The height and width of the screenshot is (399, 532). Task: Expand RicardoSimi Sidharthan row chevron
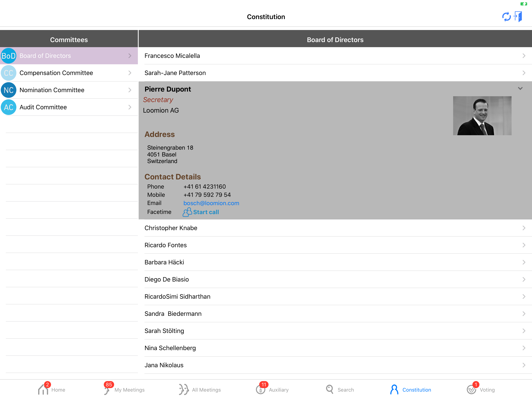(x=524, y=297)
